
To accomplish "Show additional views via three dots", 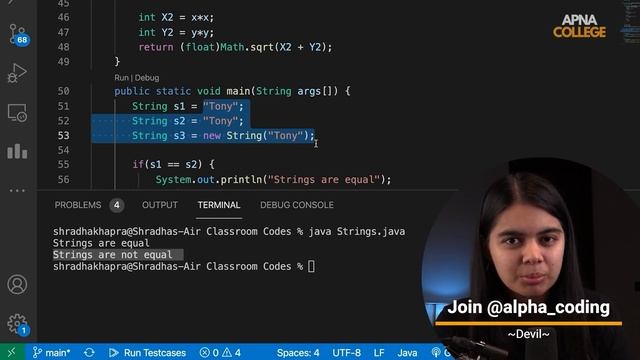I will [17, 190].
